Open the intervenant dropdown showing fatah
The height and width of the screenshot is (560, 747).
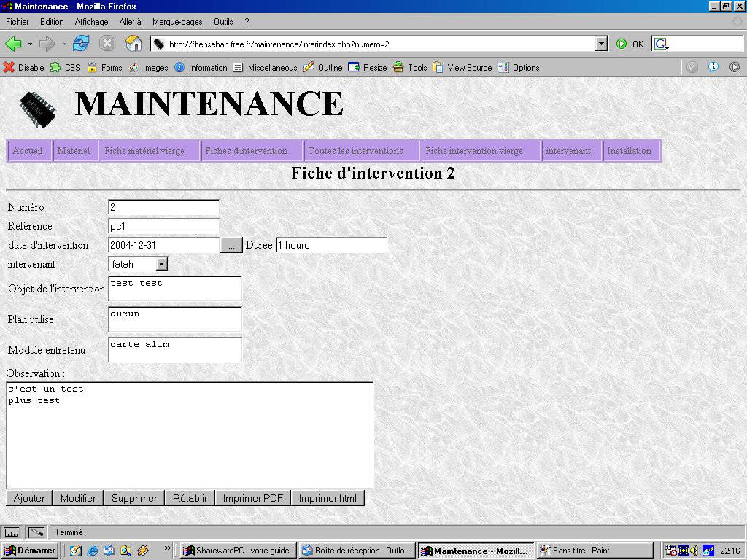pos(160,264)
